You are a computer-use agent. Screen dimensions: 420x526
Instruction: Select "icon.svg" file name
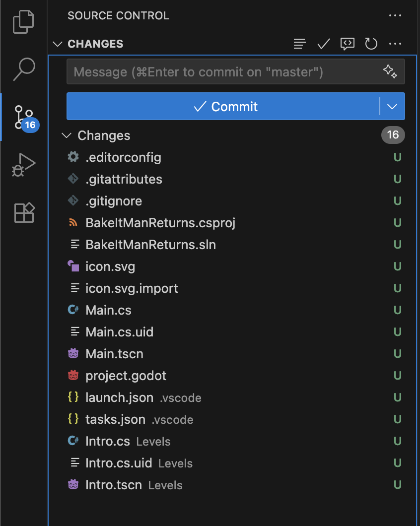110,266
